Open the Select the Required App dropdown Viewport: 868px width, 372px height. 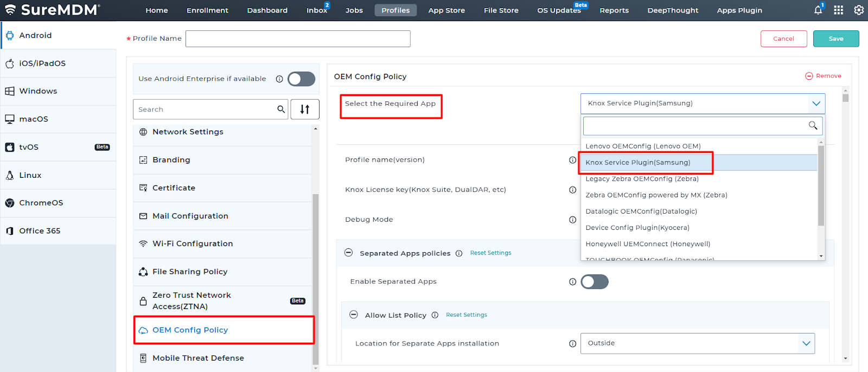click(x=703, y=103)
